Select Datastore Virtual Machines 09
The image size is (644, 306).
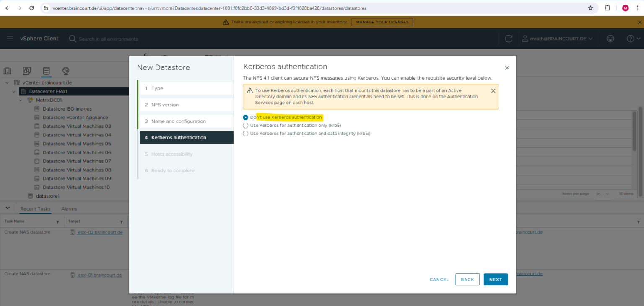pos(77,179)
